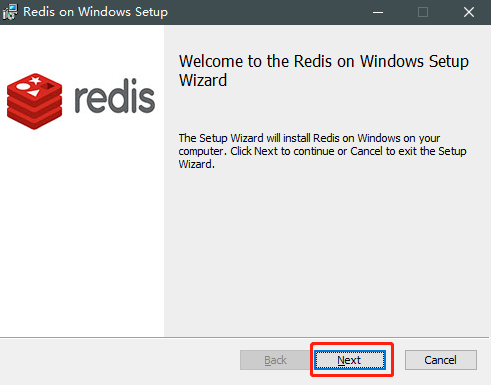Click the disabled maximize button in title bar

(423, 12)
